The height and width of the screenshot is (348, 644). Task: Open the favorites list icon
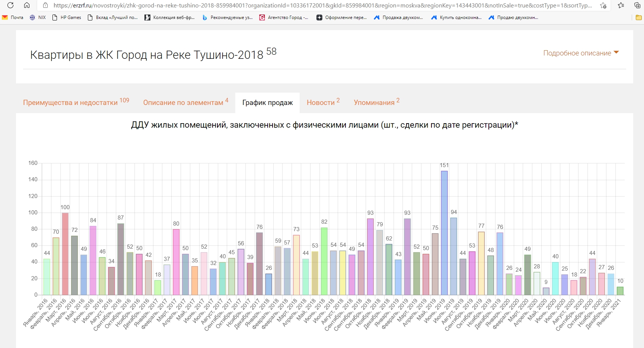pos(621,5)
